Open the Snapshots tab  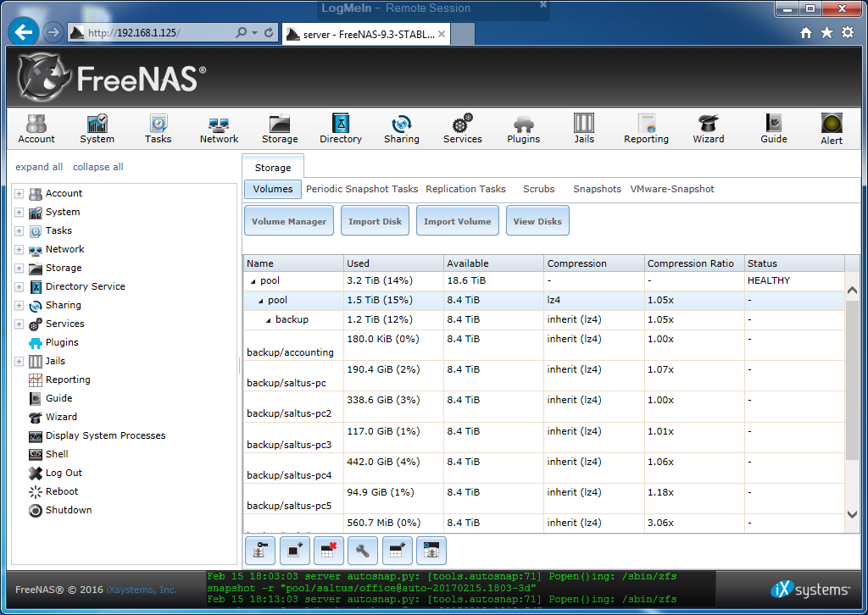click(x=598, y=189)
